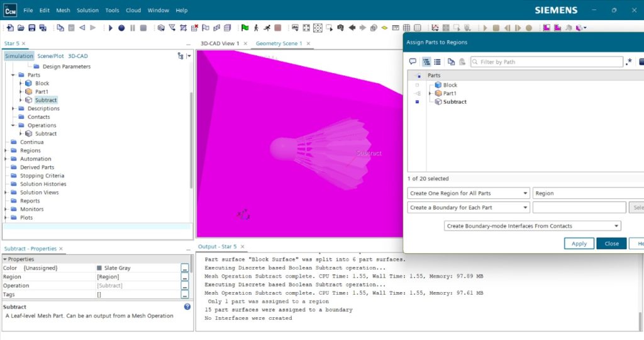644x340 pixels.
Task: Click the Open folder toolbar icon
Action: coord(21,28)
